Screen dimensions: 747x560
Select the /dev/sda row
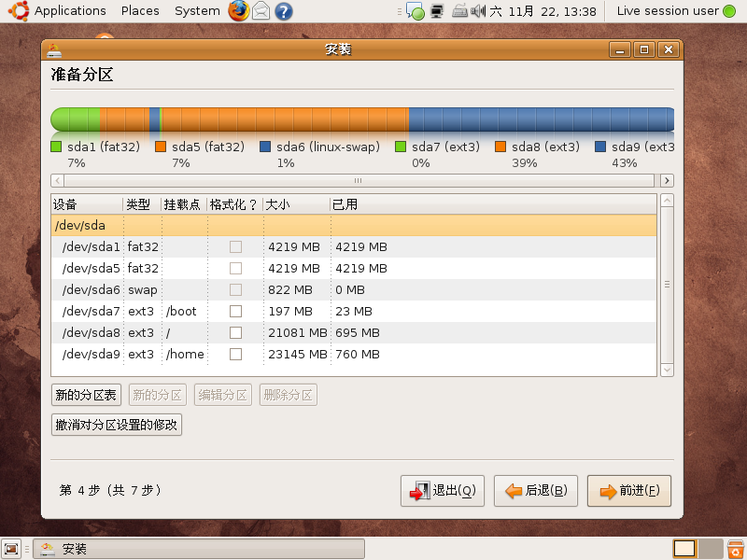pyautogui.click(x=354, y=225)
